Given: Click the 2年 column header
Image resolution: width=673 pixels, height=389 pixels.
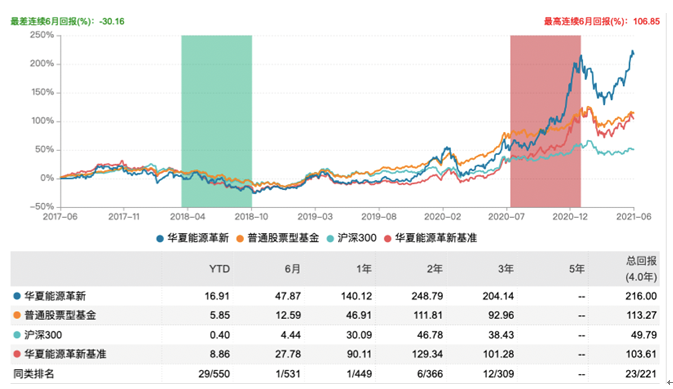Looking at the screenshot, I should 435,269.
